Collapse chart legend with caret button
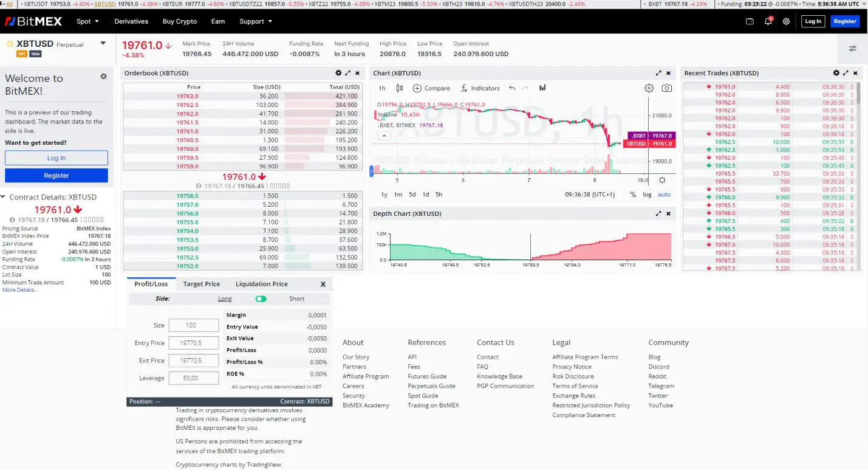This screenshot has width=868, height=470. click(x=383, y=136)
